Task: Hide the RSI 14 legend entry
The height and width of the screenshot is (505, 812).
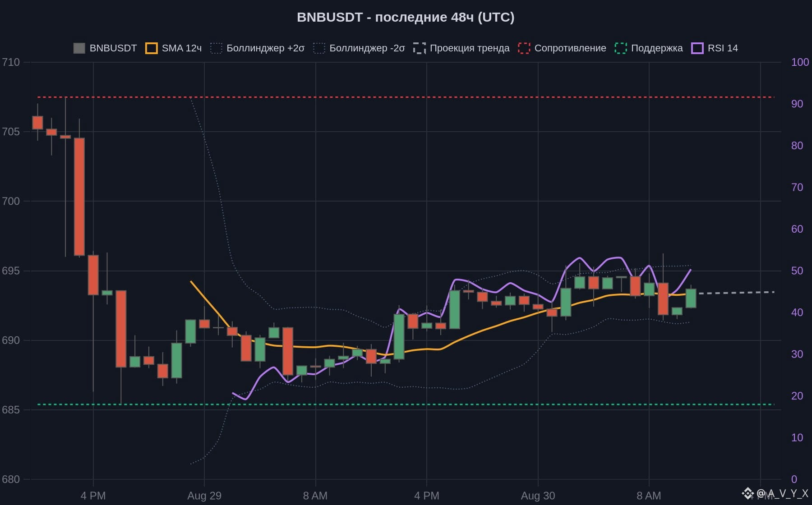Action: click(x=715, y=48)
